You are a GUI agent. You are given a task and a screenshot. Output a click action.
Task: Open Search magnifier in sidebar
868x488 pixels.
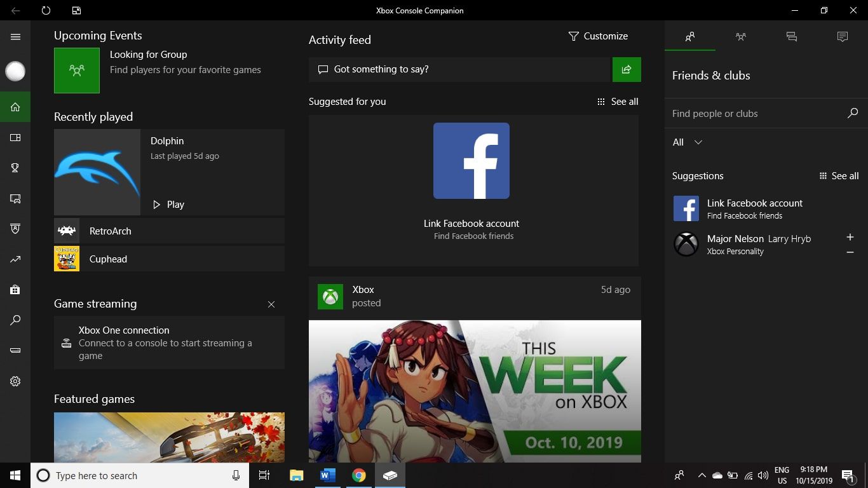tap(15, 320)
